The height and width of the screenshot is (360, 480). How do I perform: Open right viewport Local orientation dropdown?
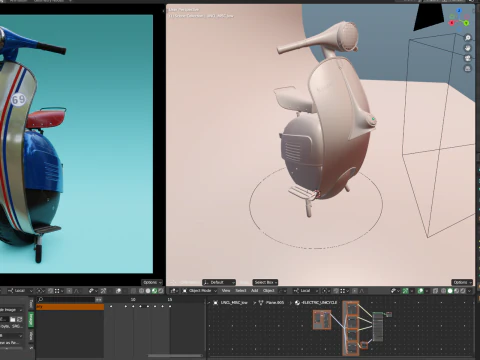click(305, 291)
